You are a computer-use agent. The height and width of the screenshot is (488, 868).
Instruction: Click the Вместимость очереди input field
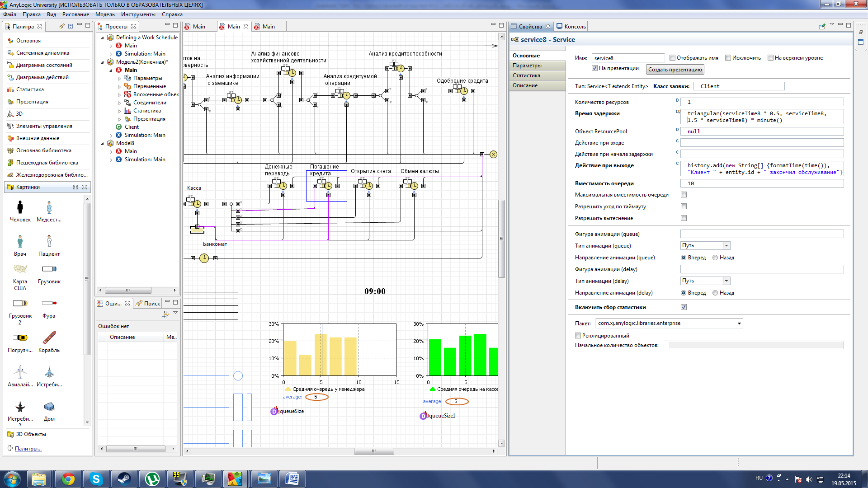[761, 183]
